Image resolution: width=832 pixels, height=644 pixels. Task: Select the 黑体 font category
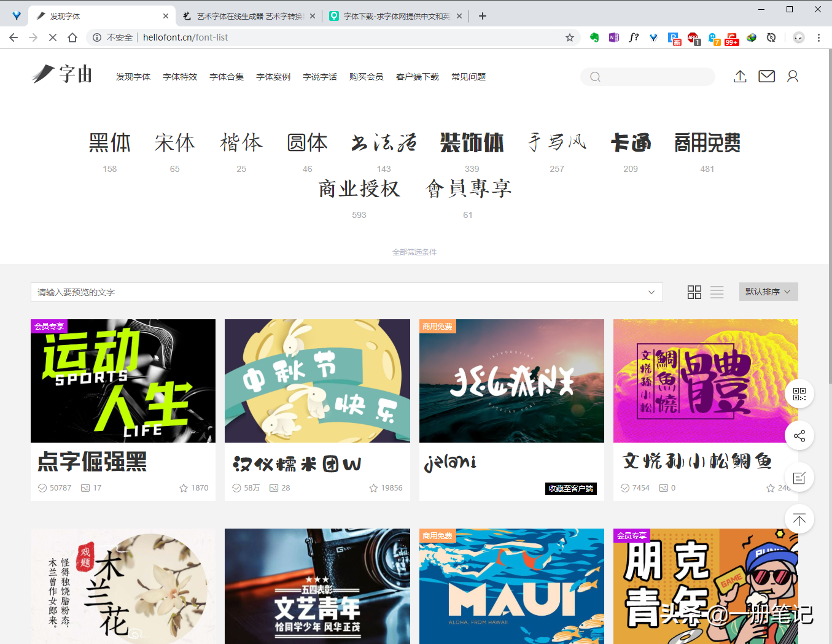point(110,143)
